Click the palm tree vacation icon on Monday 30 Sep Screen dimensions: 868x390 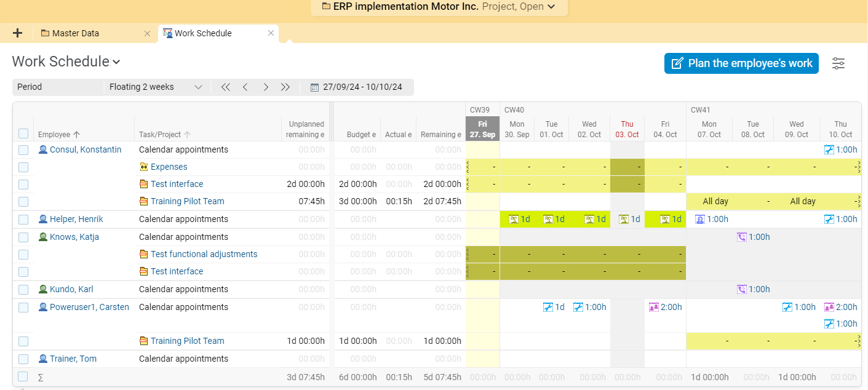click(512, 219)
